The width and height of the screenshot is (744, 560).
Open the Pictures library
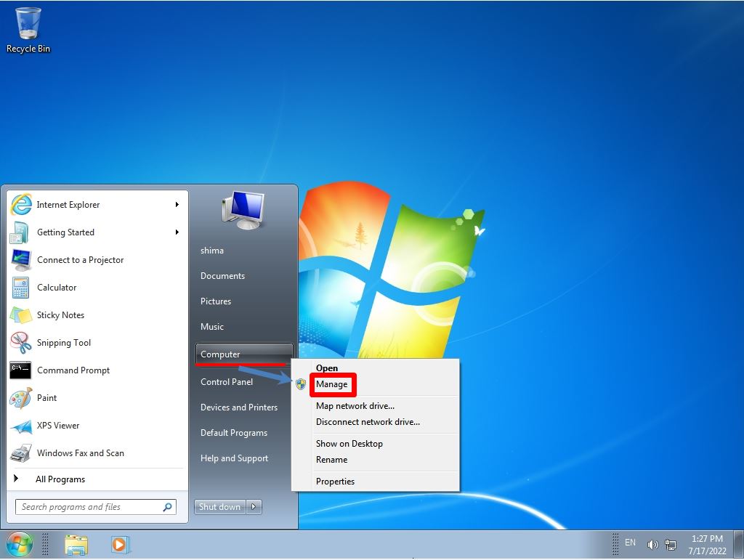216,301
